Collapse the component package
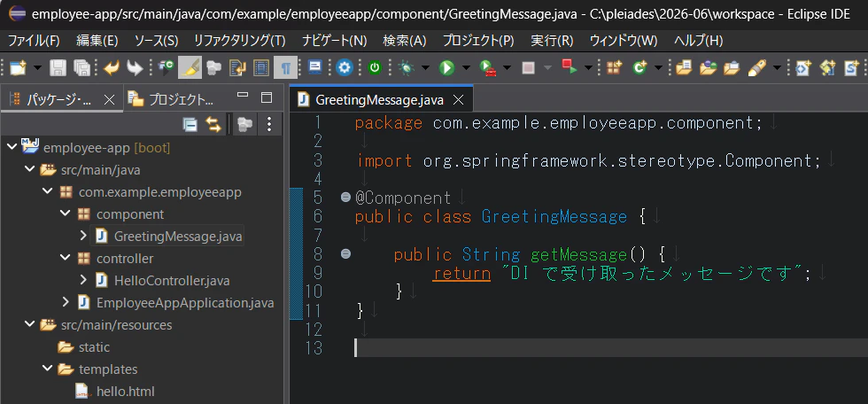The height and width of the screenshot is (404, 868). [66, 214]
